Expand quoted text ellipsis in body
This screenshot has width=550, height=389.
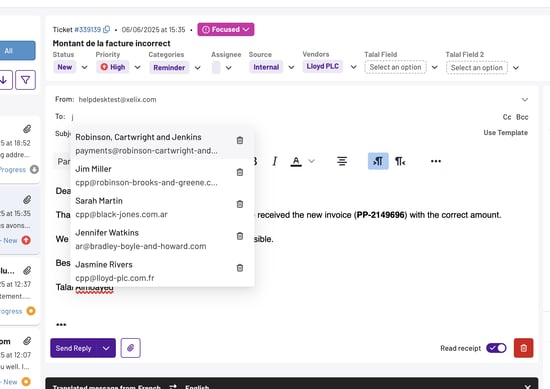tap(61, 324)
